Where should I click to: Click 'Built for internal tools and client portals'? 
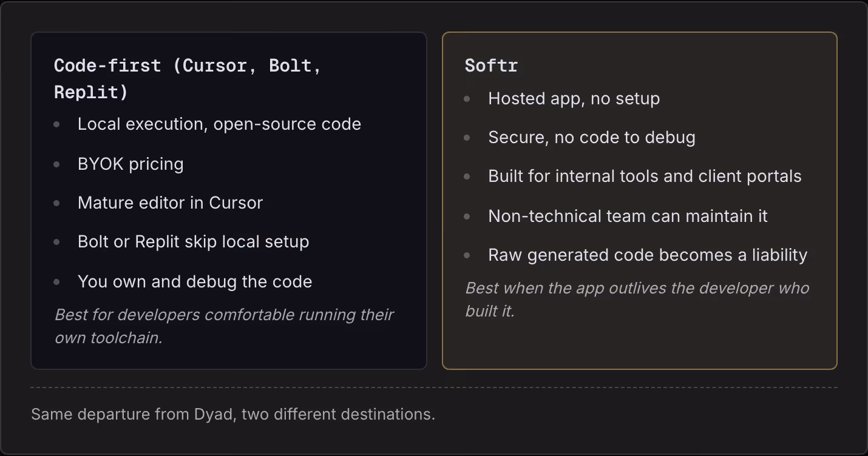point(645,176)
